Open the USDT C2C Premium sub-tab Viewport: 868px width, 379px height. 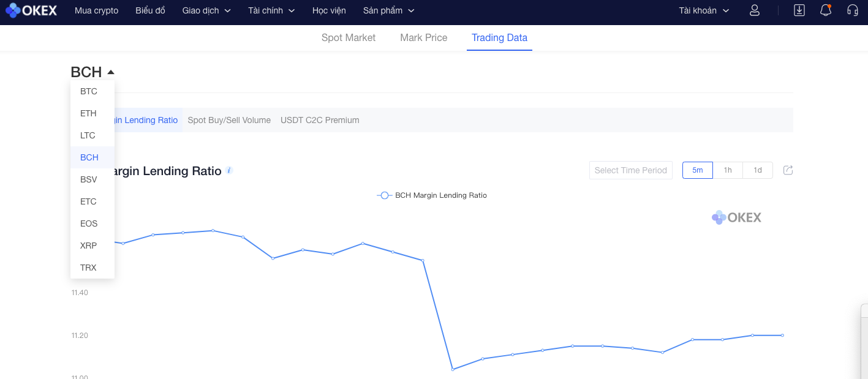pos(320,120)
